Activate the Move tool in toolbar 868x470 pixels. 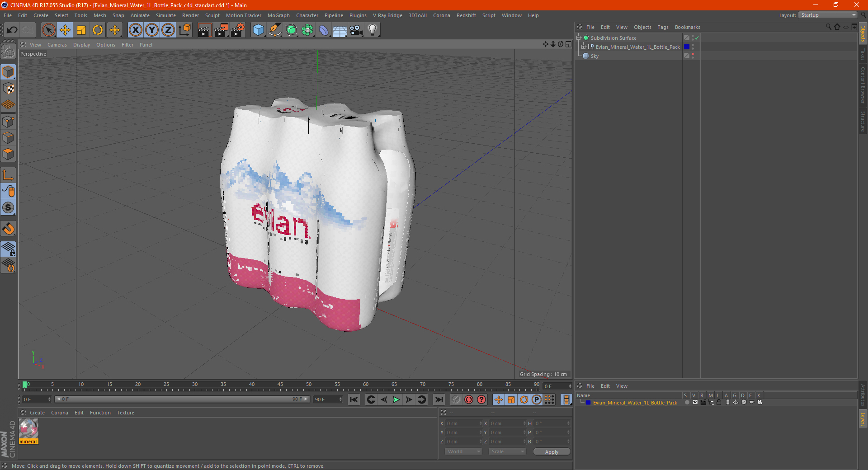pyautogui.click(x=65, y=30)
